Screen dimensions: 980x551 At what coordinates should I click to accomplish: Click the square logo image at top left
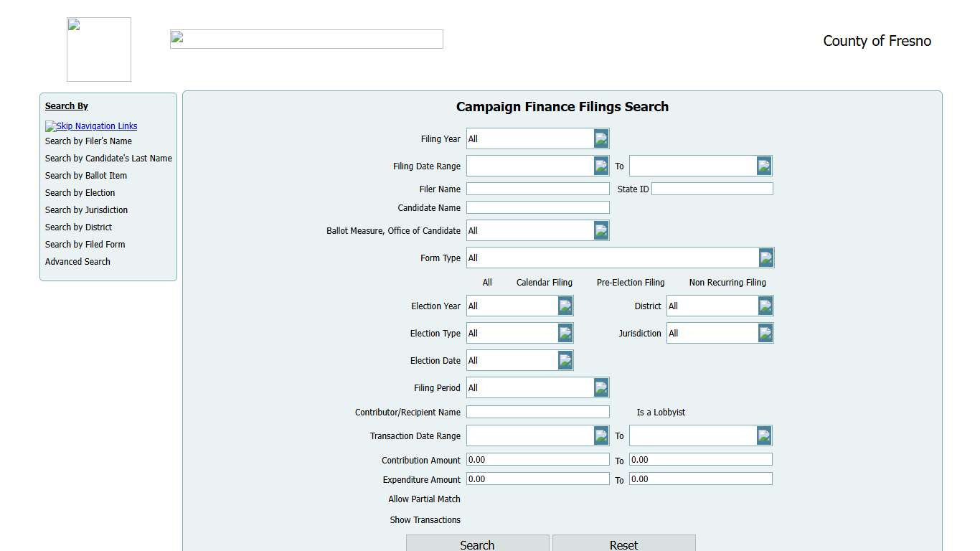click(99, 50)
